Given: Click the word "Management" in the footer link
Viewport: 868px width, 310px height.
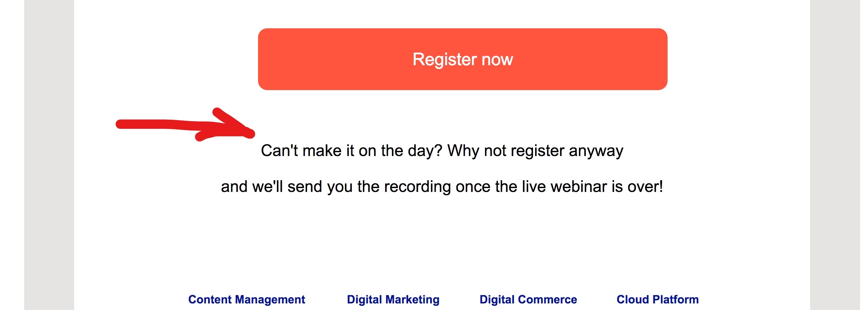Looking at the screenshot, I should point(270,300).
